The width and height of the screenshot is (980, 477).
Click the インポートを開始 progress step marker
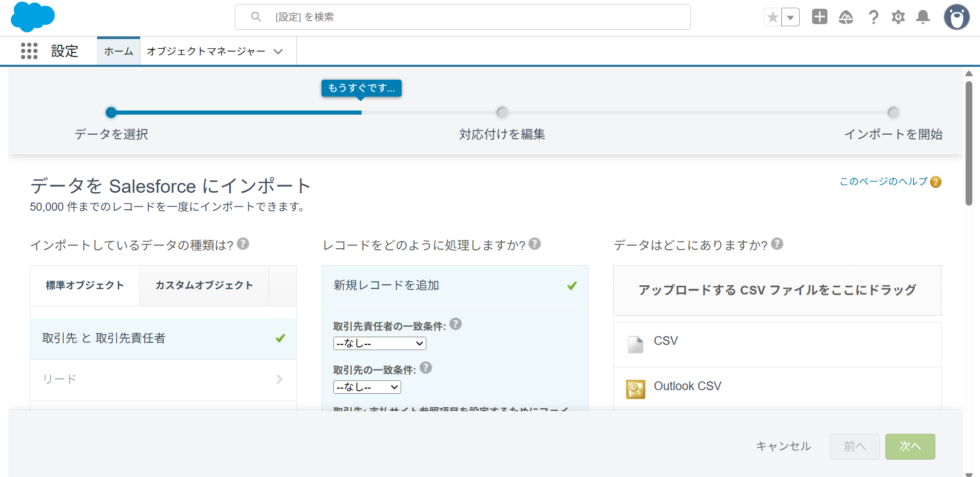[x=893, y=112]
